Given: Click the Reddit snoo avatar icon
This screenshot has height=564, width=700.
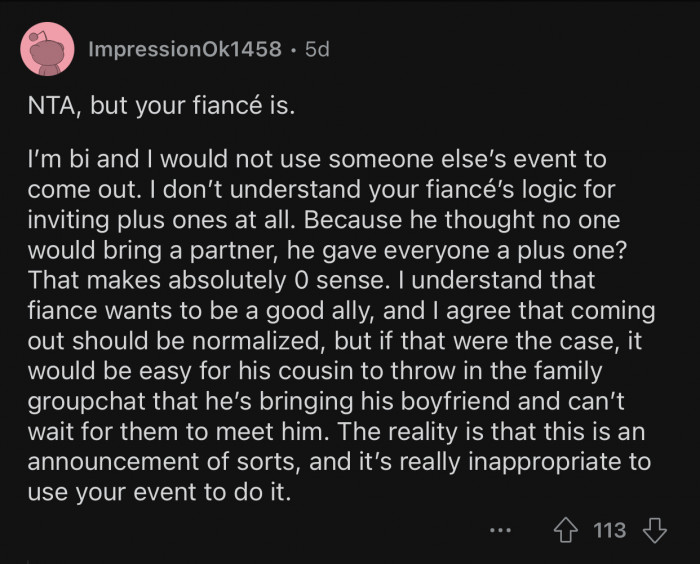Looking at the screenshot, I should 46,49.
